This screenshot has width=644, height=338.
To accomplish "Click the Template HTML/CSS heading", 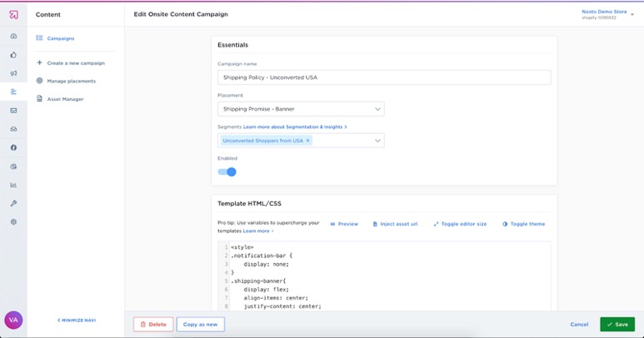I will pyautogui.click(x=249, y=203).
